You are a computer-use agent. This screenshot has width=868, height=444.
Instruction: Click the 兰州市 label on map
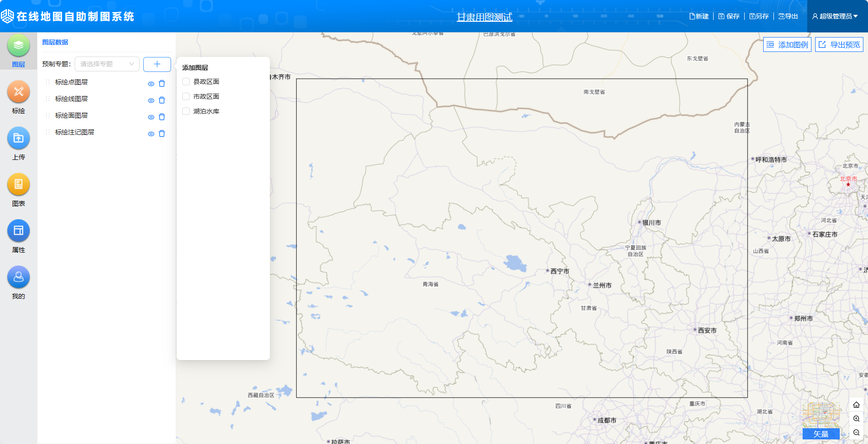coord(602,285)
